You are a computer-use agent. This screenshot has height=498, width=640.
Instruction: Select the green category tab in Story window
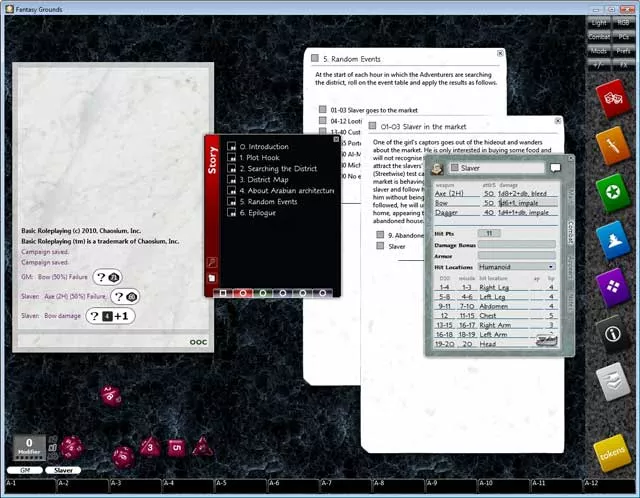[x=263, y=293]
